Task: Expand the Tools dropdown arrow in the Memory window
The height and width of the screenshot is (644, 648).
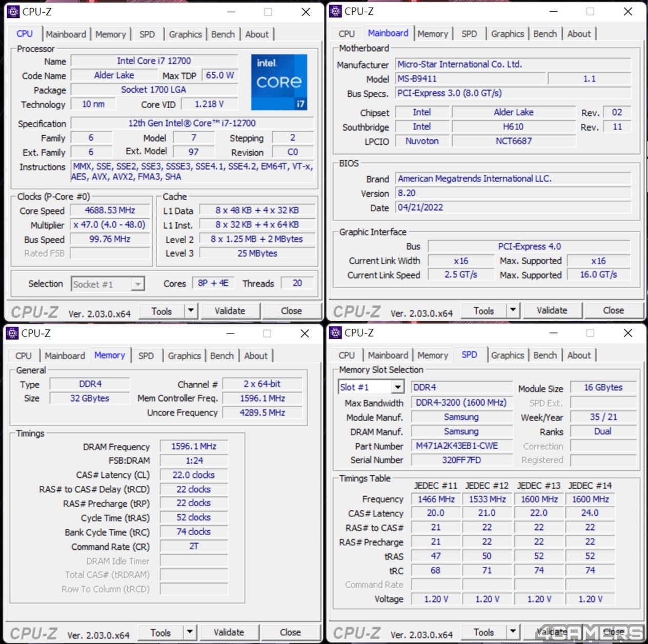Action: click(x=190, y=632)
